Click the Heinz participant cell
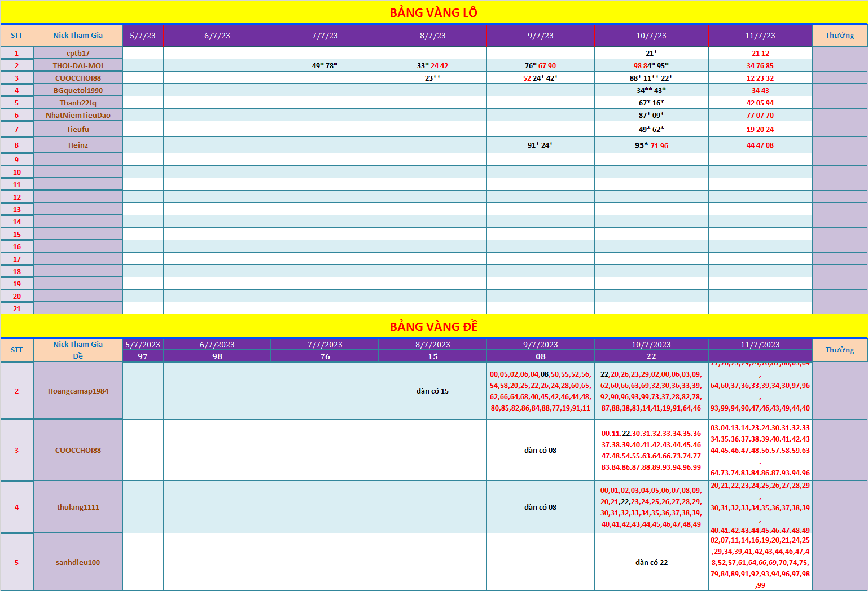 pyautogui.click(x=78, y=145)
